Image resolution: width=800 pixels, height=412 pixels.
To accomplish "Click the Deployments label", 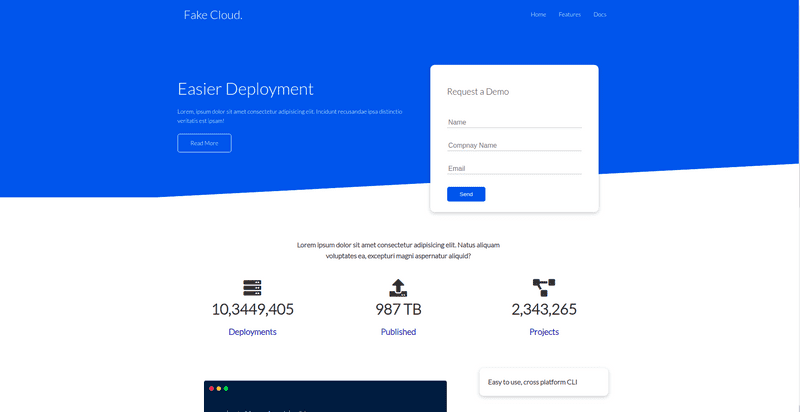I will tap(252, 332).
